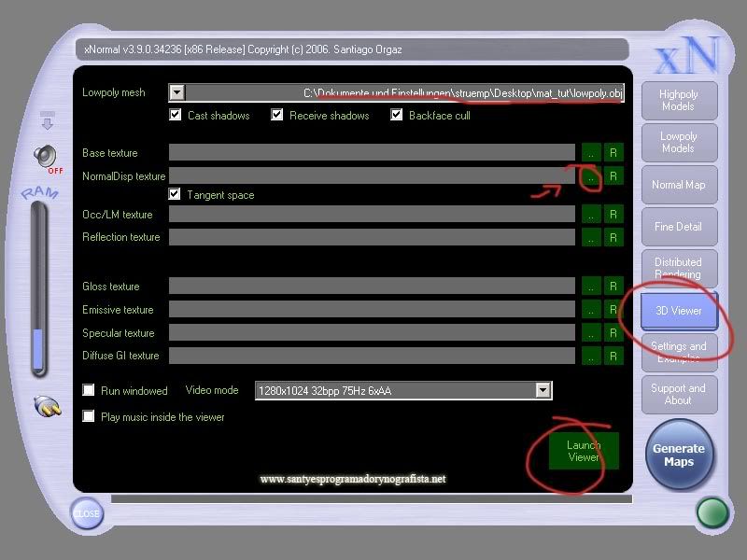Enable Play music inside the viewer
The image size is (747, 560).
coord(88,416)
